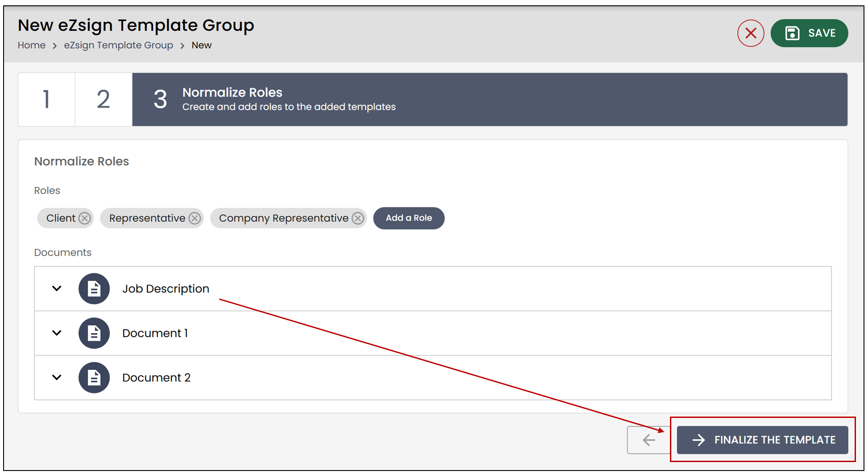Go back using the left arrow button
The image size is (868, 475).
[x=649, y=440]
